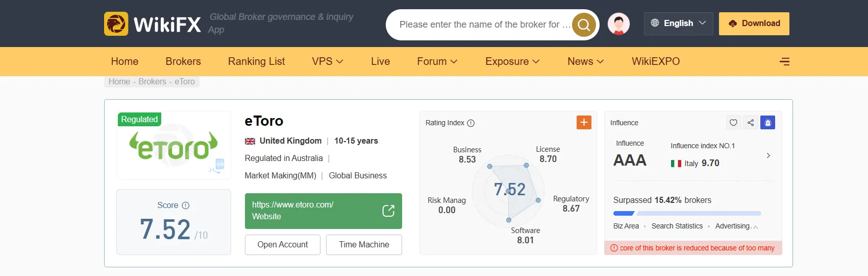The image size is (868, 276).
Task: Click the 10-15 years text
Action: pyautogui.click(x=356, y=141)
